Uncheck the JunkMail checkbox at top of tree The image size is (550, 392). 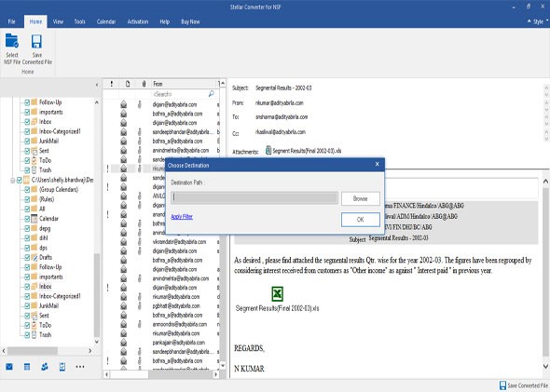27,142
